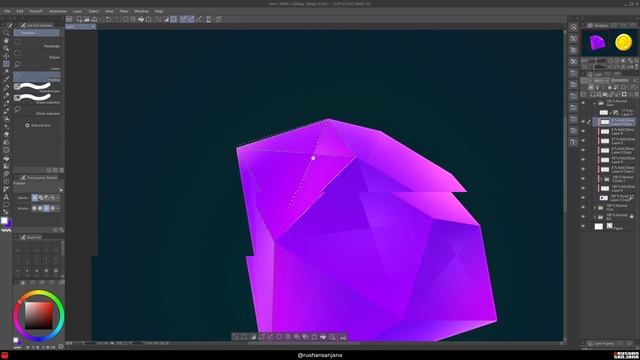
Task: Open the Animation menu
Action: [58, 11]
